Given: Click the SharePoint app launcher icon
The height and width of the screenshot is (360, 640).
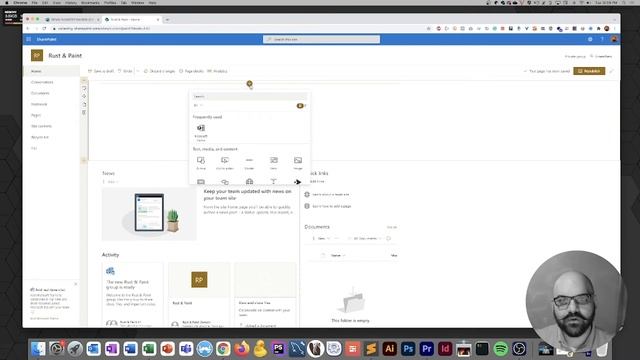Looking at the screenshot, I should tap(29, 39).
